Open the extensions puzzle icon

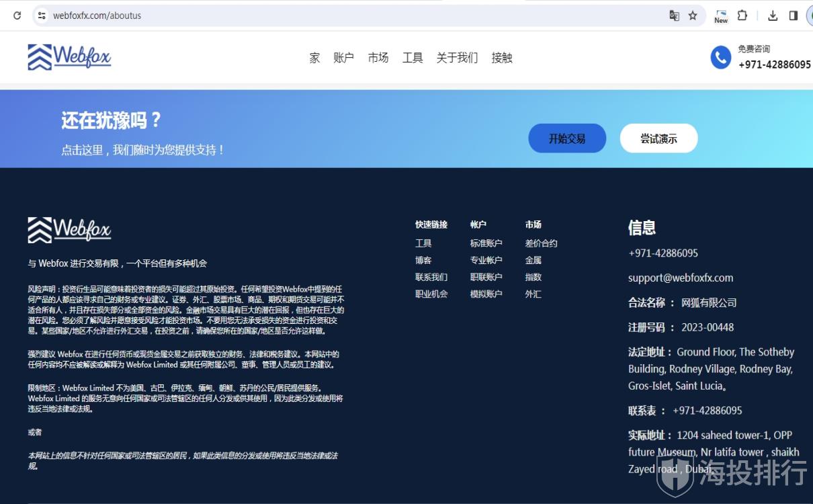pyautogui.click(x=742, y=15)
